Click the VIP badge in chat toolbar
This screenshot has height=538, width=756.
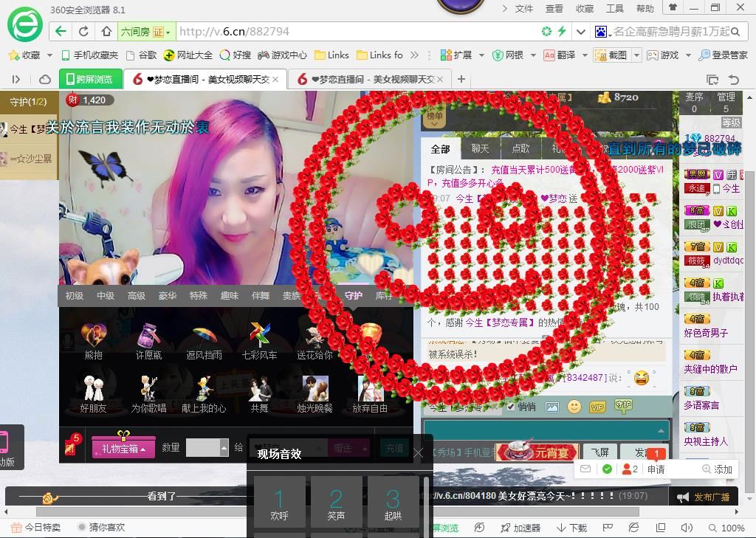click(x=597, y=407)
